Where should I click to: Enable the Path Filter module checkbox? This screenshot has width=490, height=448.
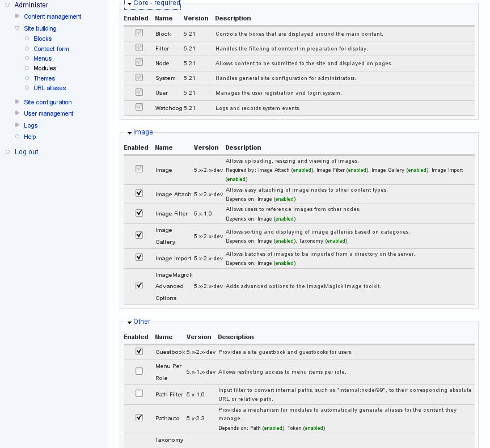tap(139, 394)
